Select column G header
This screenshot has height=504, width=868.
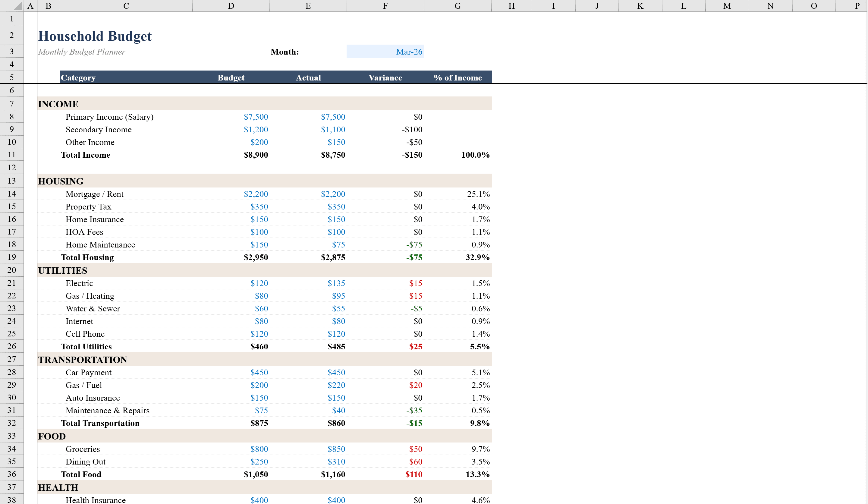click(x=458, y=6)
